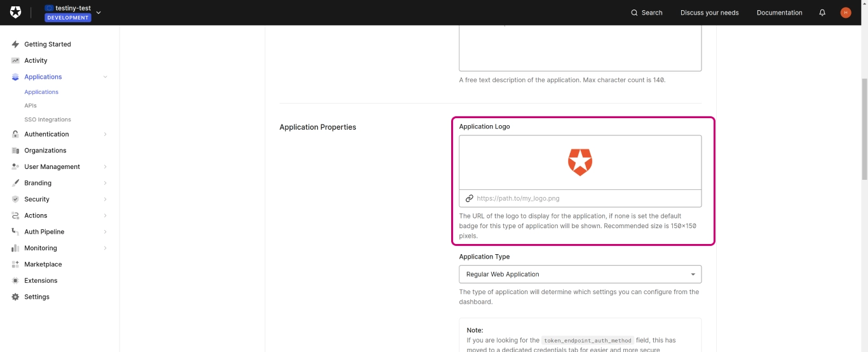Click the Auth0 shield logo in header

point(15,13)
